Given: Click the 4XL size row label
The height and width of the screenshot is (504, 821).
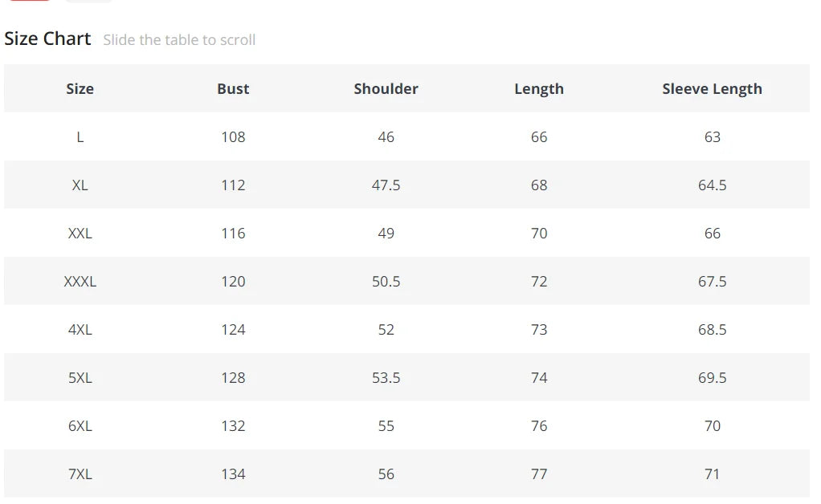Looking at the screenshot, I should click(80, 330).
